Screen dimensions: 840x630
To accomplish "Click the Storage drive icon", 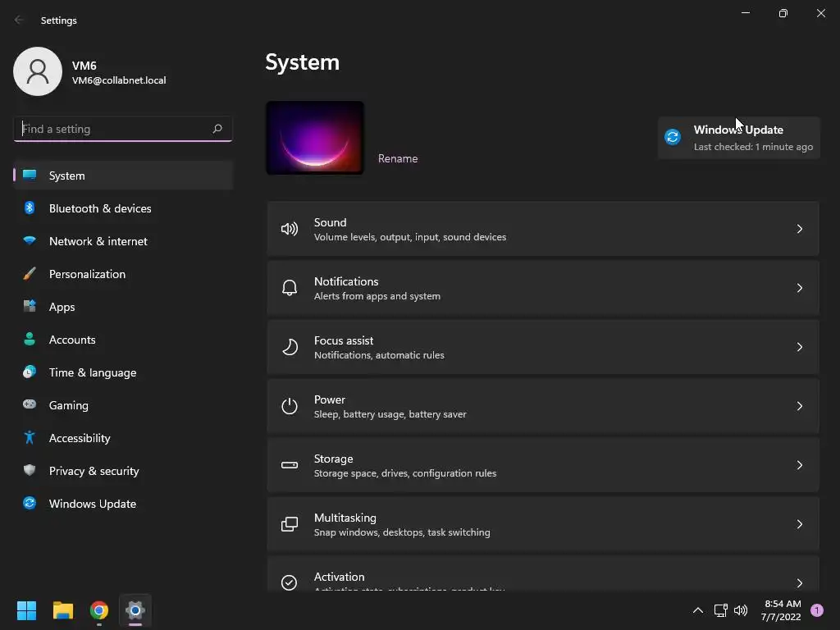I will (290, 465).
